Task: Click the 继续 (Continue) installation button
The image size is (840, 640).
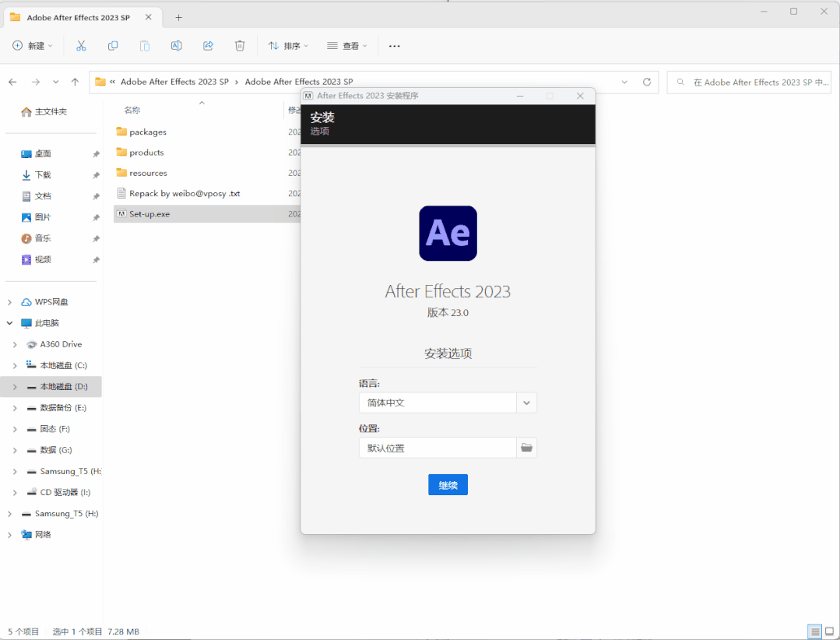Action: pos(448,484)
